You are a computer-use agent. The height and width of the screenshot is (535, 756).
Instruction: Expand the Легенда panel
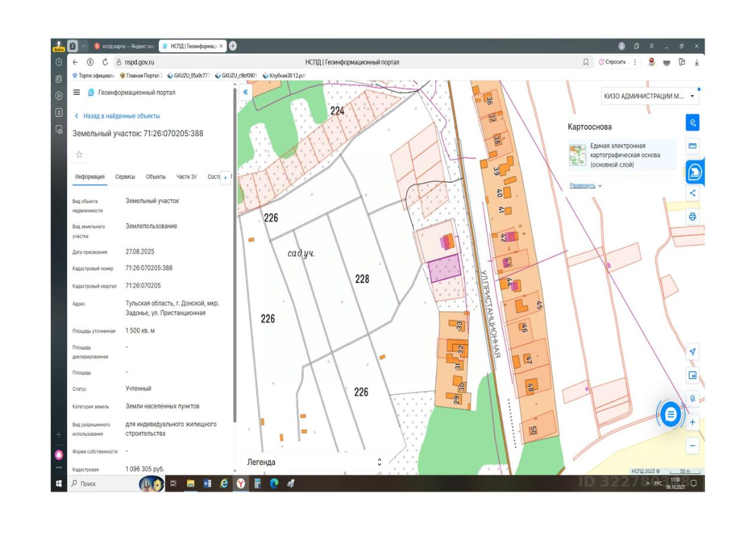coord(379,462)
